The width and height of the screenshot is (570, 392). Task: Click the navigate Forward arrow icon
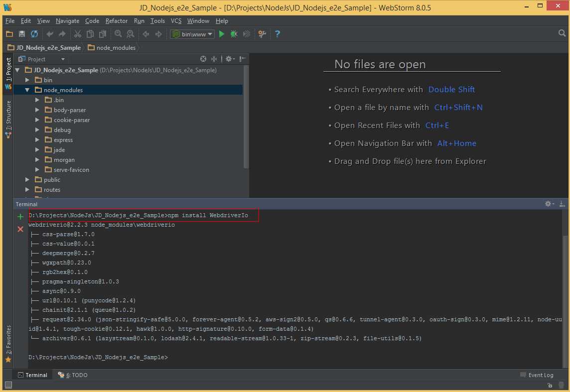[158, 34]
